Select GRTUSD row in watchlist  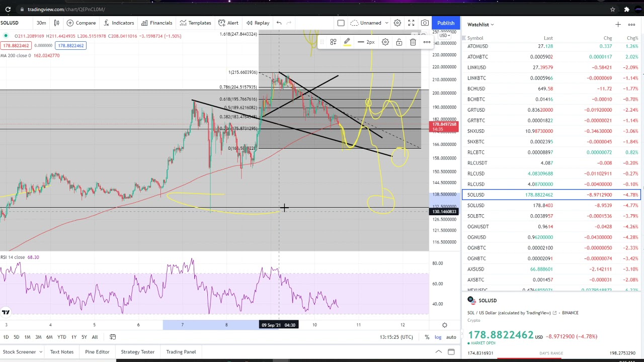[x=551, y=110]
